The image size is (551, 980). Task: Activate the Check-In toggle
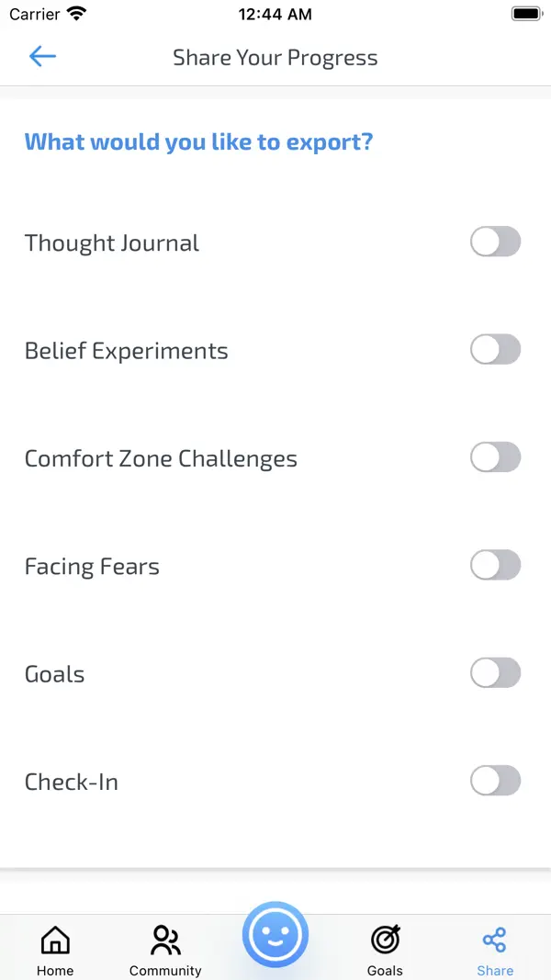495,781
